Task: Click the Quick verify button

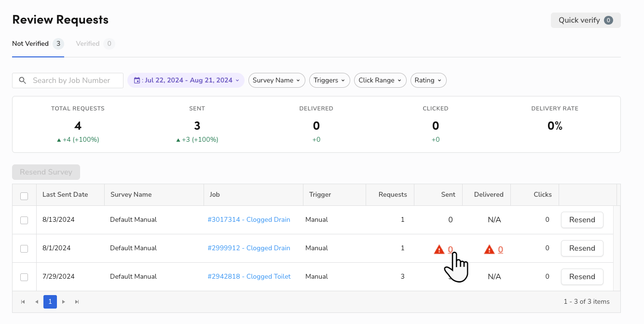Action: point(586,20)
